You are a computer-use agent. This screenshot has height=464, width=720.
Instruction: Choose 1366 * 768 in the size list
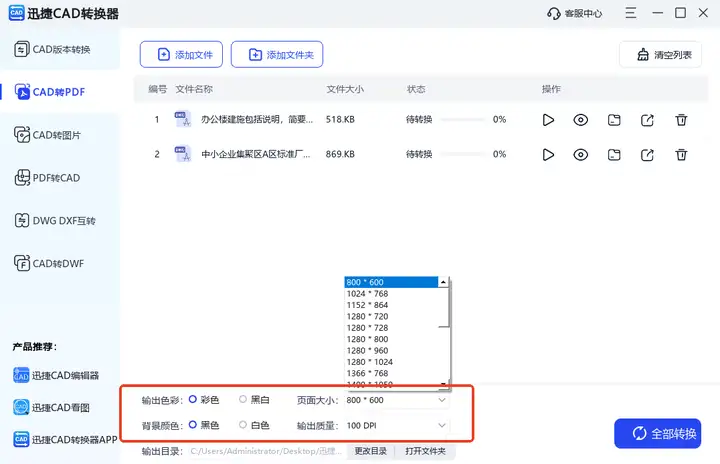tap(391, 373)
